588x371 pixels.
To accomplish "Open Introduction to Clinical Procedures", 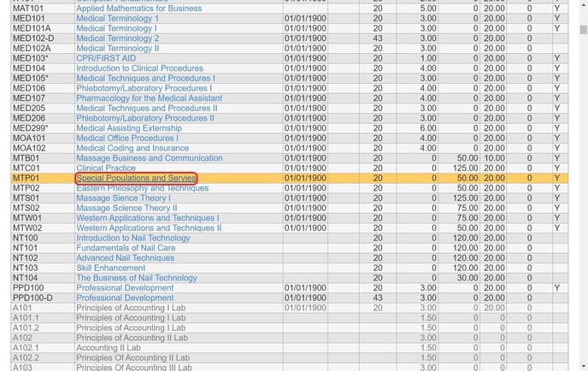I will pyautogui.click(x=139, y=68).
